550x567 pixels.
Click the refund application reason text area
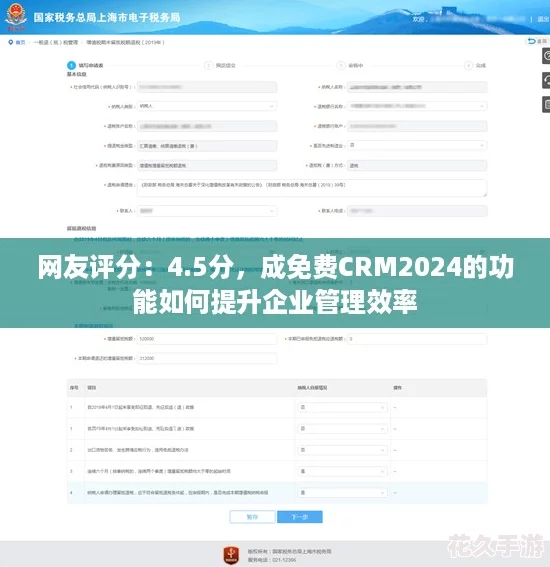(x=312, y=188)
